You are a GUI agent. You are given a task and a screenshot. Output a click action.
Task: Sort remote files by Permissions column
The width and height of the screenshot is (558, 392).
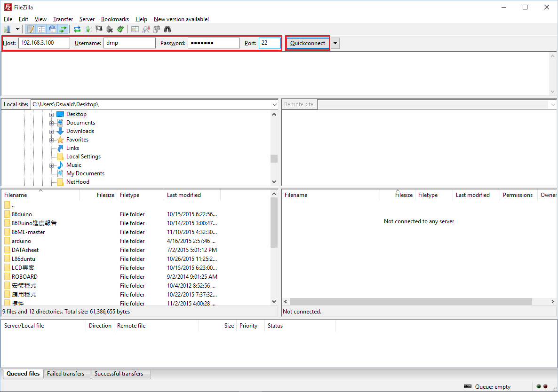(x=518, y=195)
